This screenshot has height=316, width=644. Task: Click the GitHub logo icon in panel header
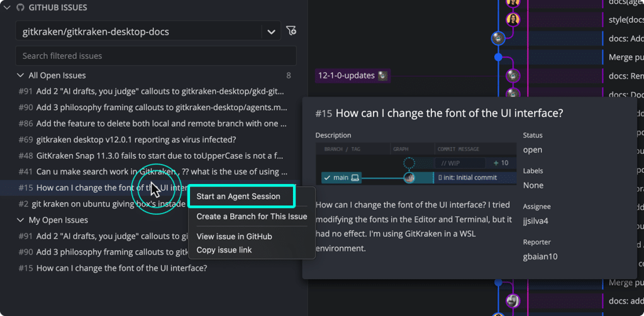[19, 8]
